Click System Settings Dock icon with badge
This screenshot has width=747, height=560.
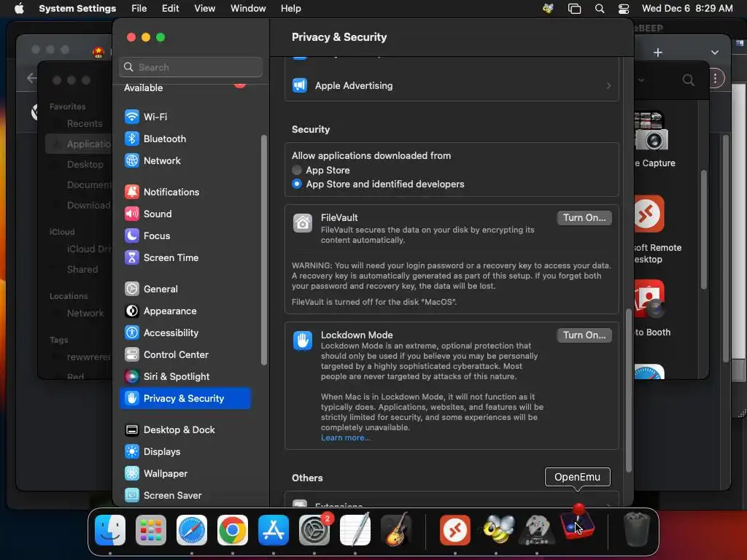point(314,530)
